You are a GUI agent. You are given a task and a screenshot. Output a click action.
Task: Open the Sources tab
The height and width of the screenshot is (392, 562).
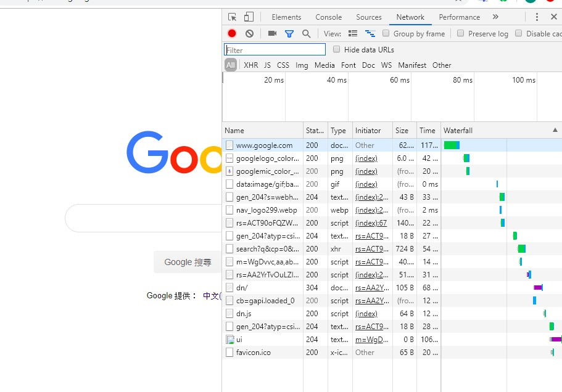coord(369,17)
